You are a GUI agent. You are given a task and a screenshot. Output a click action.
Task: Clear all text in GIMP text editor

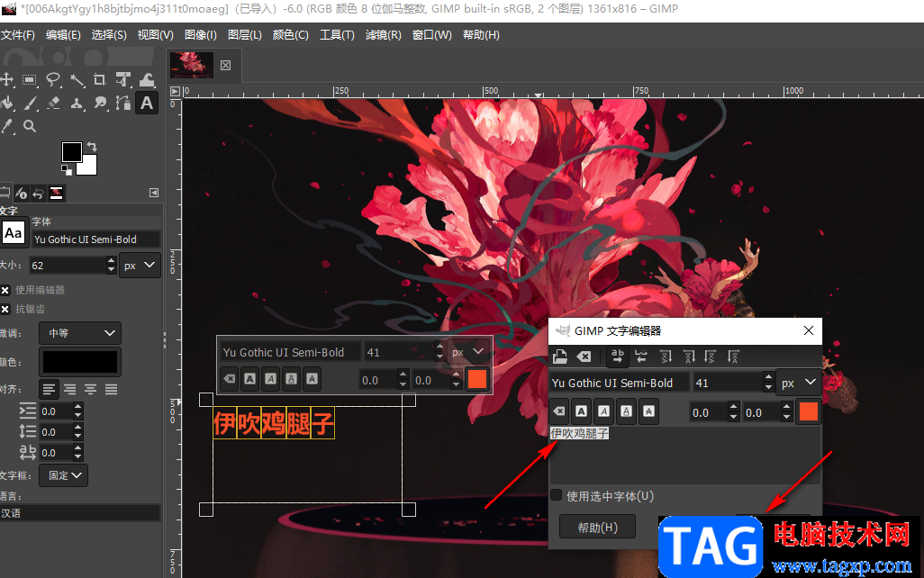point(584,357)
